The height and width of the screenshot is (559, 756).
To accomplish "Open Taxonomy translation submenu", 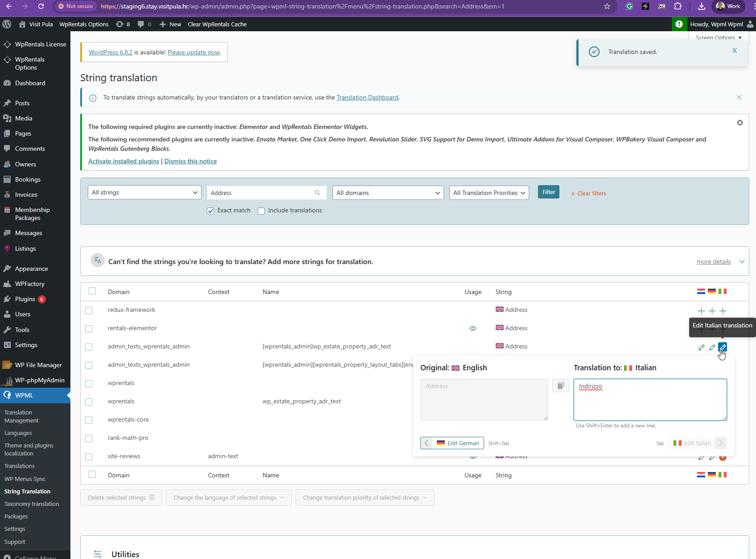I will pyautogui.click(x=32, y=504).
